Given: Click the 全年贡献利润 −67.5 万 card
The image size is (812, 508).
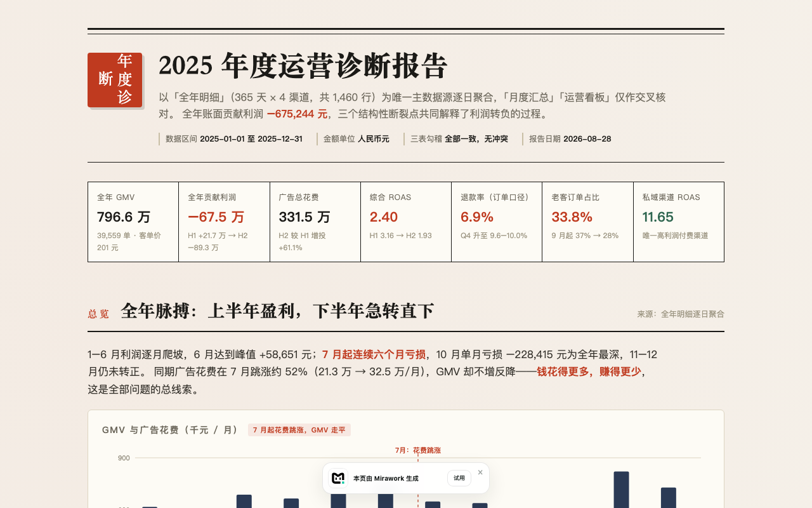Looking at the screenshot, I should (x=224, y=222).
